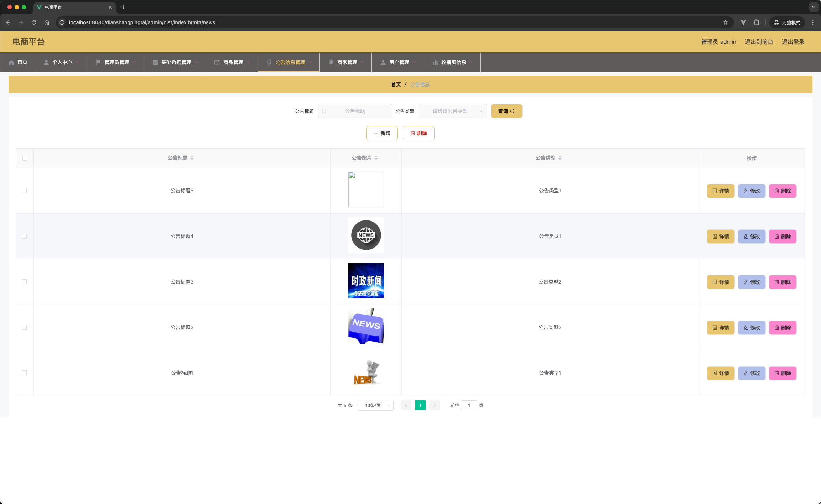Expand the 用户管理 menu chevron
Screen dimensions: 821x504
[x=414, y=62]
